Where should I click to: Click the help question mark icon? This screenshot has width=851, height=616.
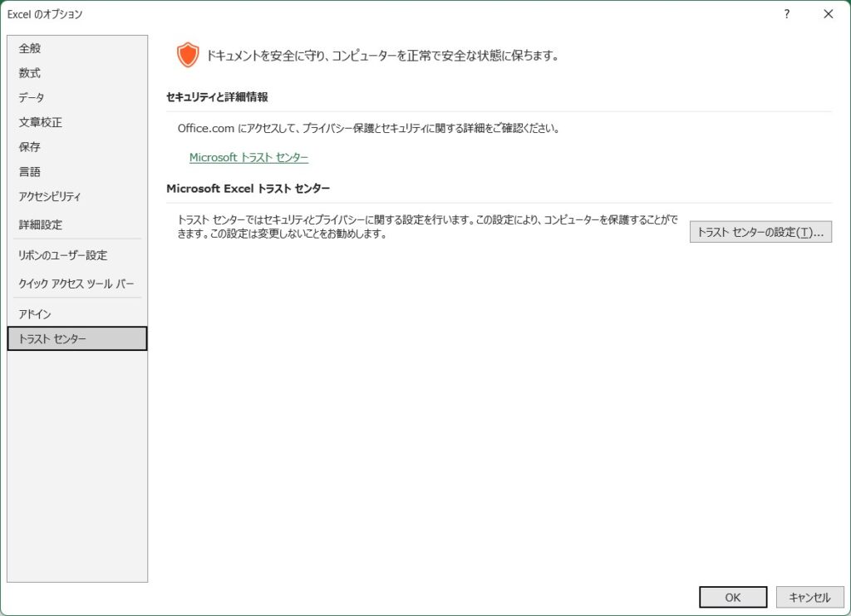[786, 14]
